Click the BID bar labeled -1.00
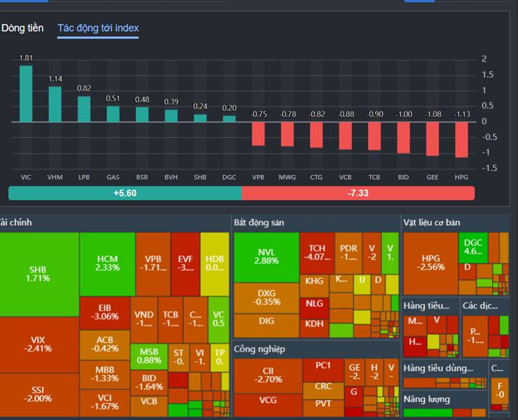This screenshot has width=518, height=420. [403, 138]
